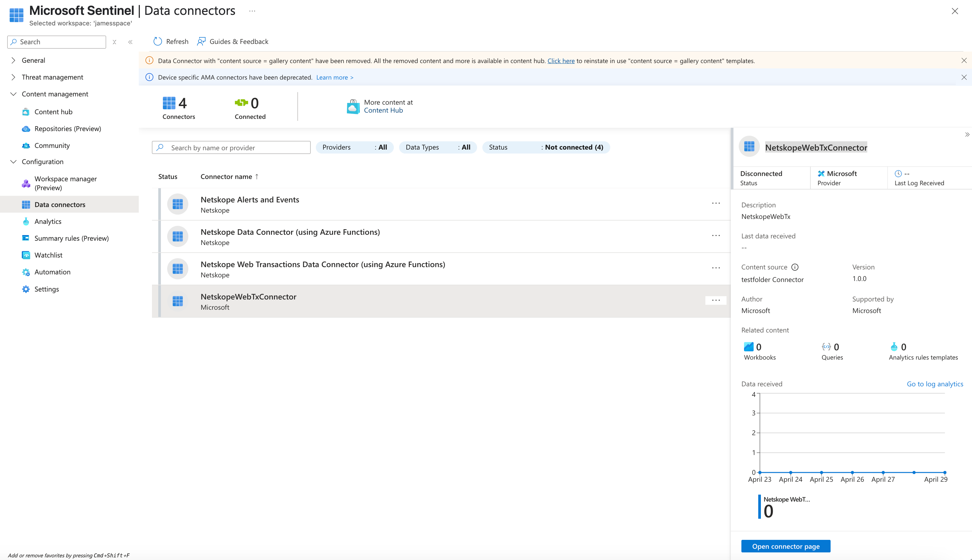This screenshot has width=972, height=560.
Task: Open more options for Netskope Data Connector row
Action: click(x=716, y=235)
